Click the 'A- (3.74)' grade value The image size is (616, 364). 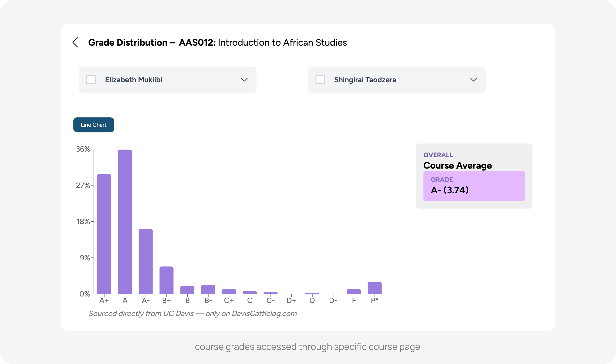click(450, 190)
